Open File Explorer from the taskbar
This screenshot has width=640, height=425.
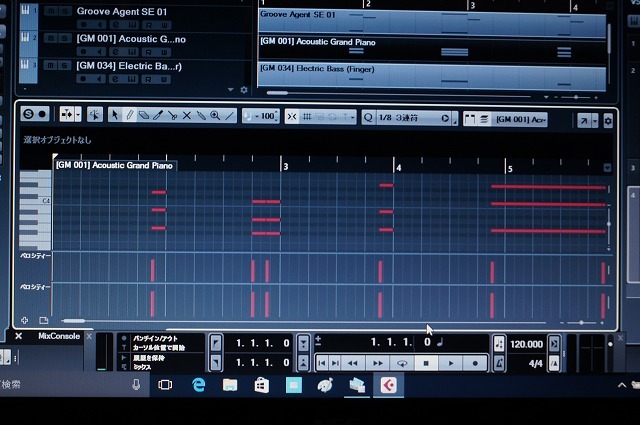(x=230, y=385)
